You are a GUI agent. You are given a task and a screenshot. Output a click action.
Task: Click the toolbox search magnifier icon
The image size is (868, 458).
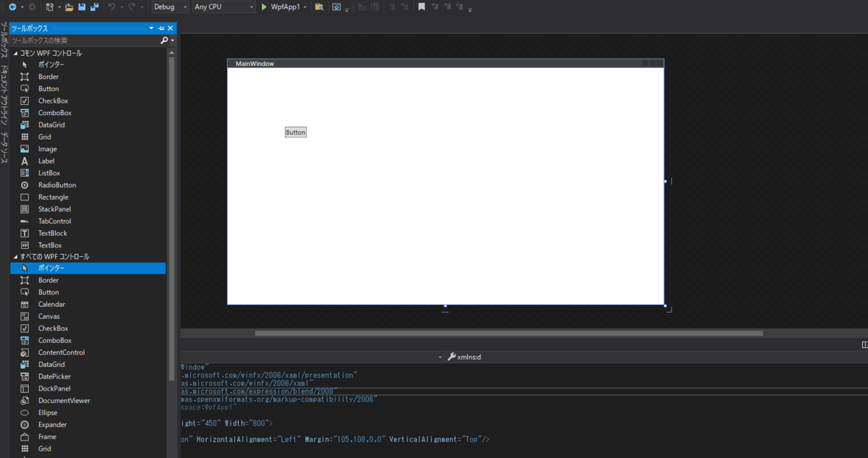164,41
